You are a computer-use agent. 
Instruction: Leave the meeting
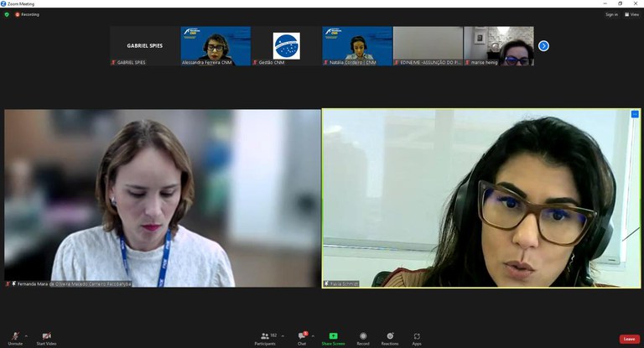tap(629, 339)
